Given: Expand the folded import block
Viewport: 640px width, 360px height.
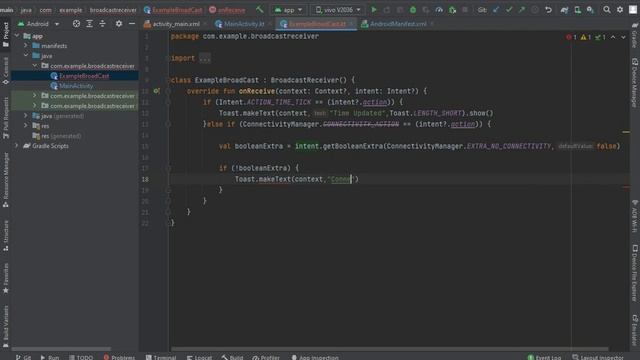Looking at the screenshot, I should pyautogui.click(x=205, y=58).
